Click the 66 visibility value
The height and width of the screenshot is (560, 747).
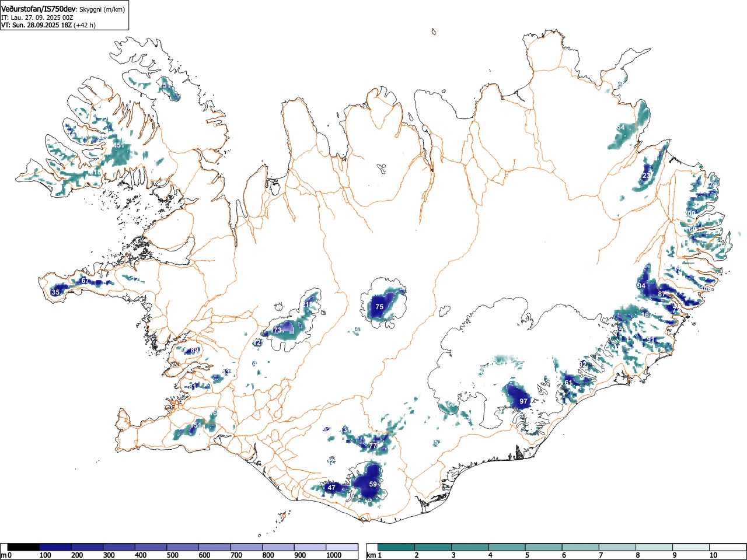[x=451, y=405]
